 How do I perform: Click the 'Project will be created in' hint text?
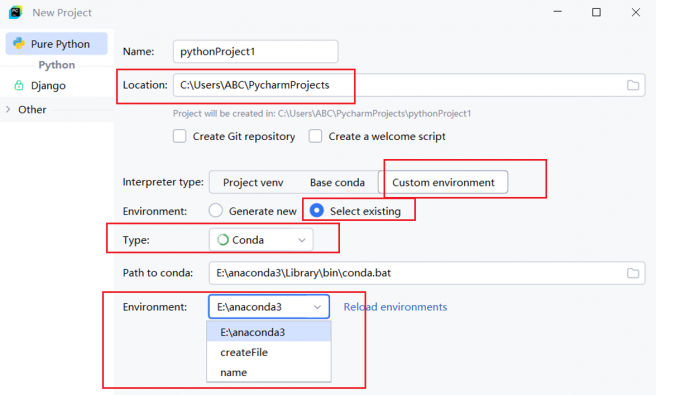tap(322, 114)
